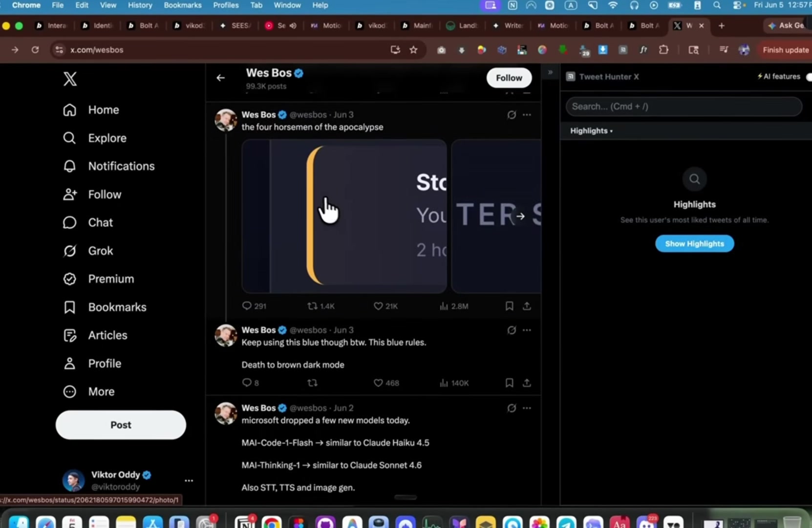Bookmark the 'Keep using this blue' tweet

[509, 383]
